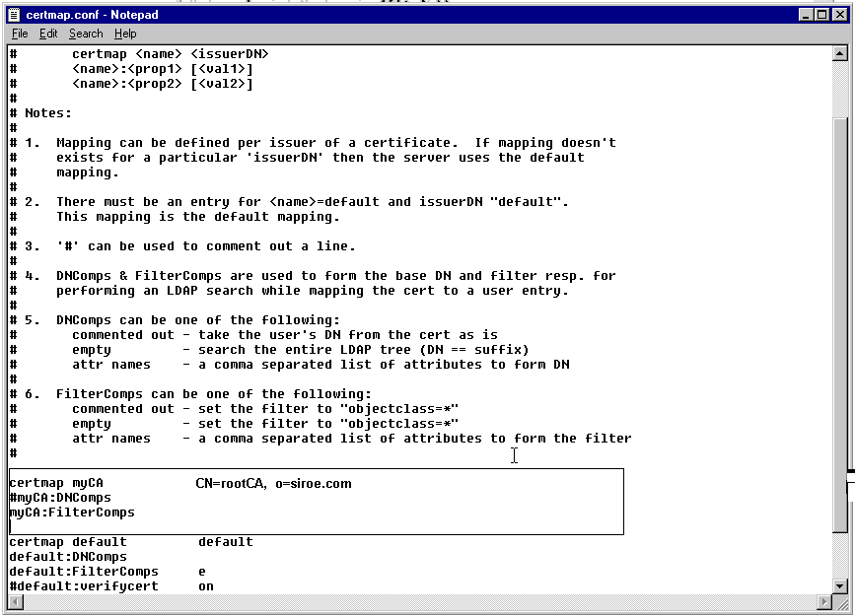Click the value 'on' after verifycert
The width and height of the screenshot is (855, 616).
pyautogui.click(x=205, y=586)
